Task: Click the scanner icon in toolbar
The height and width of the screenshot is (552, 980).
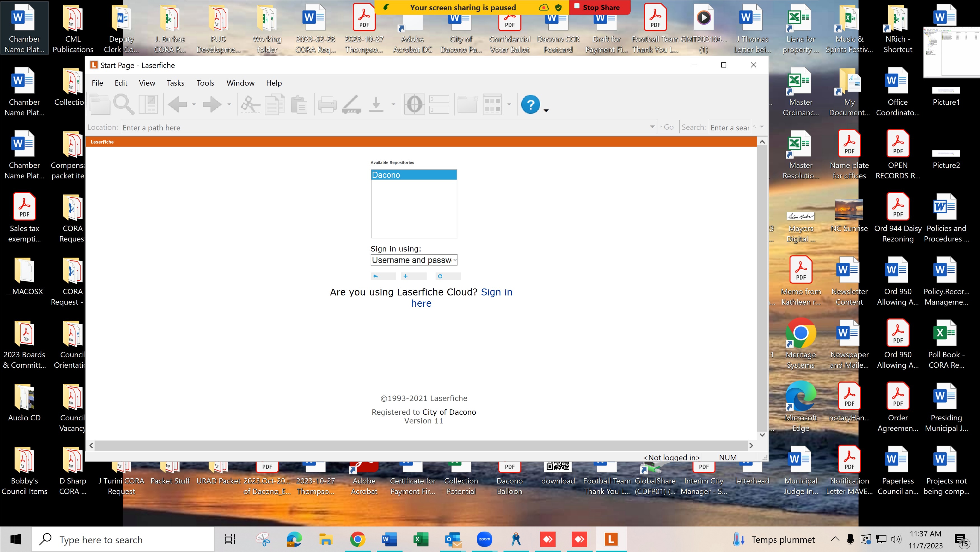Action: pyautogui.click(x=352, y=104)
